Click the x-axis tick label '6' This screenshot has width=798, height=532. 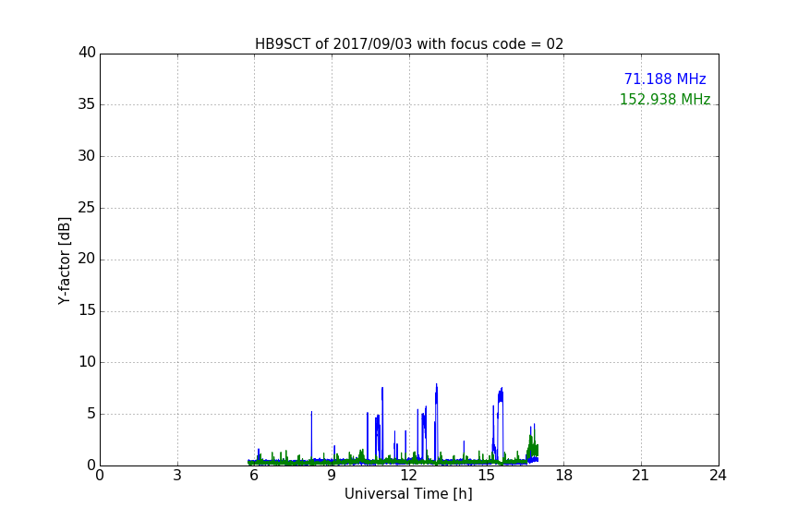(x=255, y=476)
